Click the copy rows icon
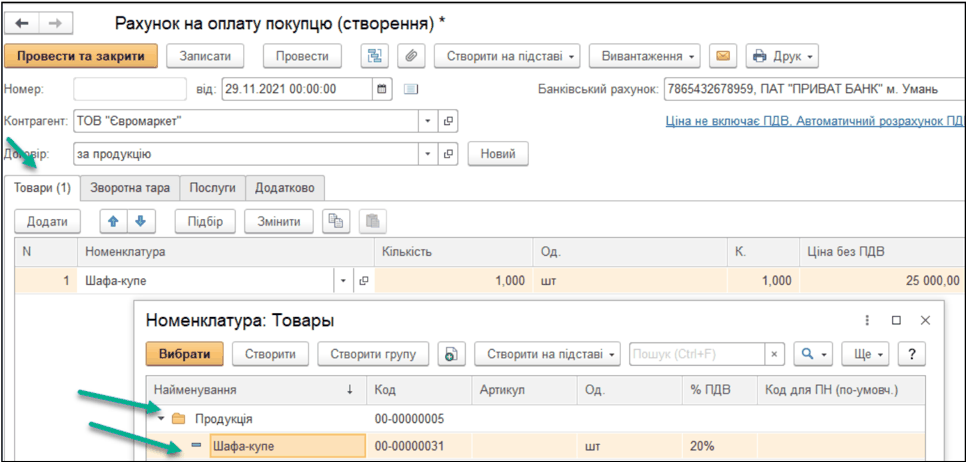 336,221
